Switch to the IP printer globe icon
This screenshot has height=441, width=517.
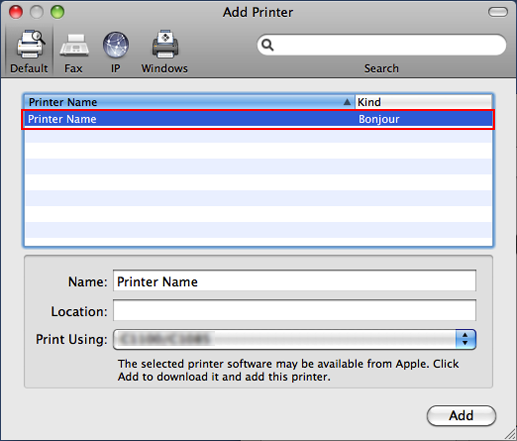point(116,45)
